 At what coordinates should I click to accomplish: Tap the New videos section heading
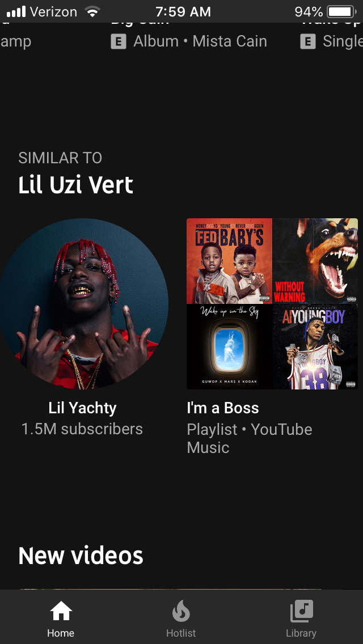pyautogui.click(x=81, y=556)
